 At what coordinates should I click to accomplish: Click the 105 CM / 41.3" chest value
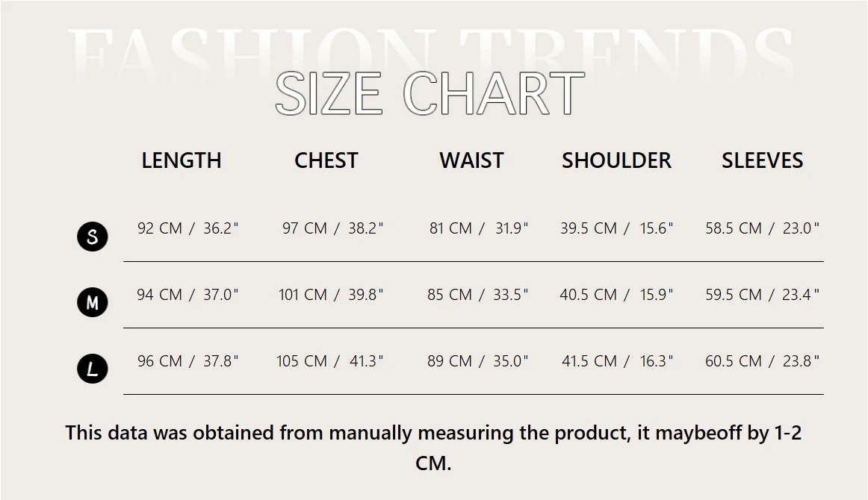point(329,361)
